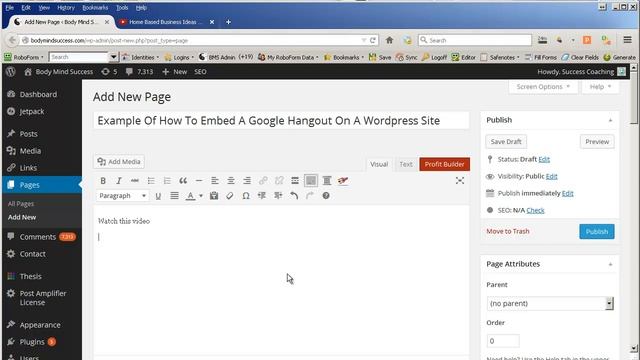Open text color dropdown arrow
Image resolution: width=640 pixels, height=360 pixels.
click(x=201, y=196)
